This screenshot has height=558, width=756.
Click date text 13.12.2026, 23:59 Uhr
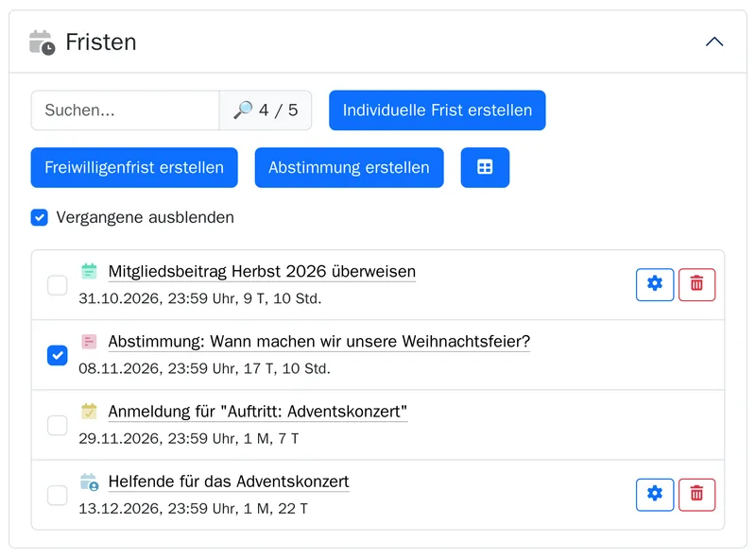click(x=157, y=509)
